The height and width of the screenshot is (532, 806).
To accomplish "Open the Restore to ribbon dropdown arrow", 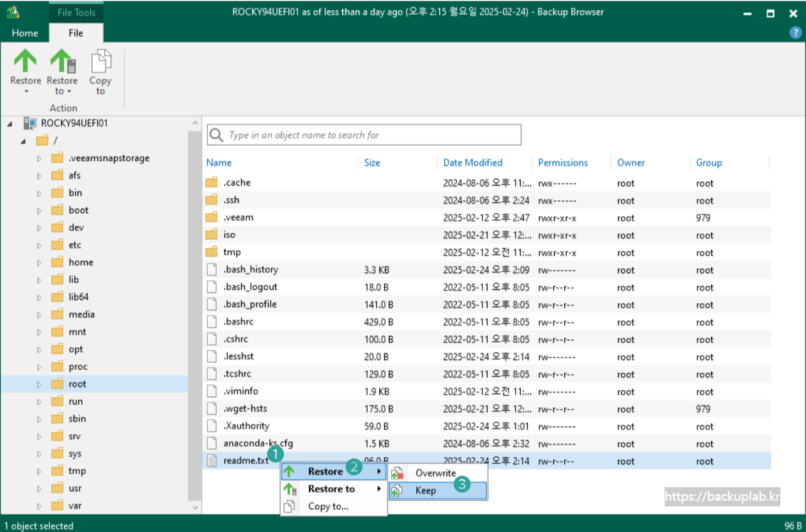I will coord(68,91).
